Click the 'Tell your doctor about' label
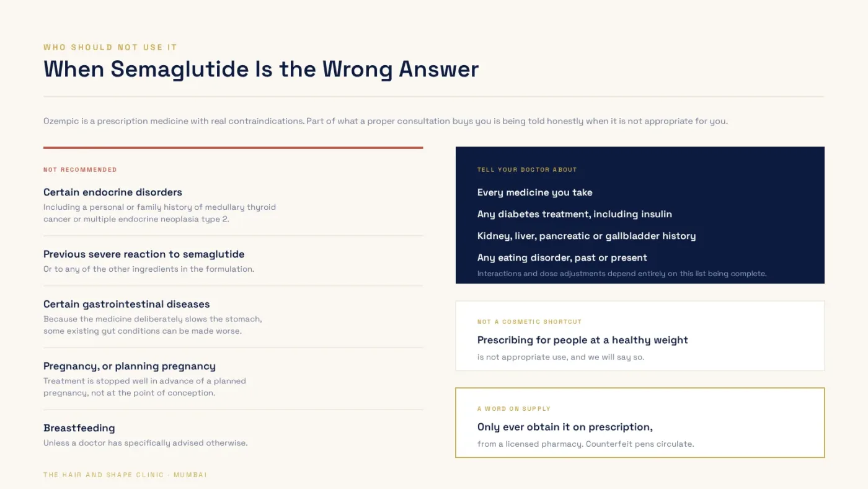Image resolution: width=868 pixels, height=489 pixels. (x=527, y=169)
